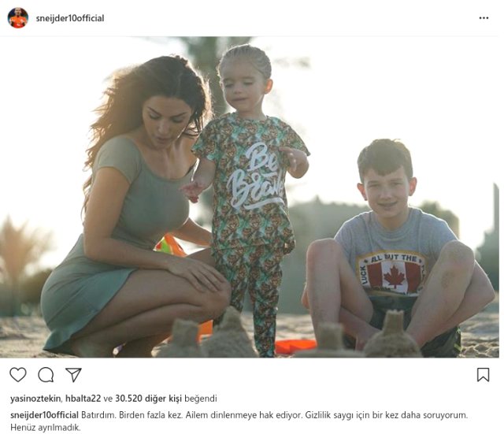Open yasinoztekin's profile from the likes line

point(35,399)
